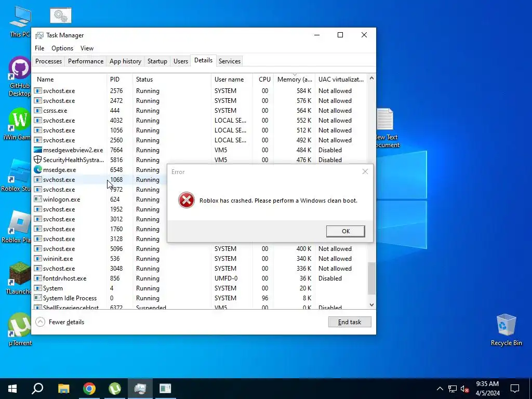Image resolution: width=532 pixels, height=399 pixels.
Task: Select the wininit.exe process row
Action: 200,259
